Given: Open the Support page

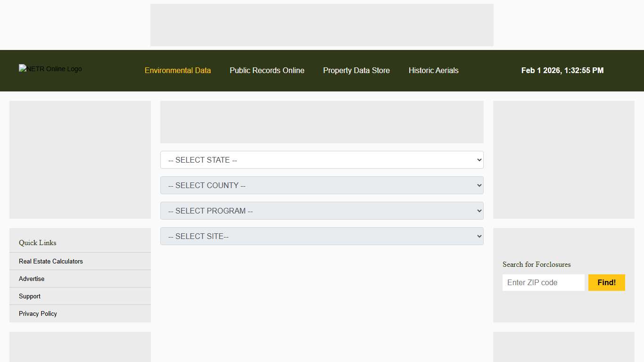Looking at the screenshot, I should pyautogui.click(x=29, y=296).
